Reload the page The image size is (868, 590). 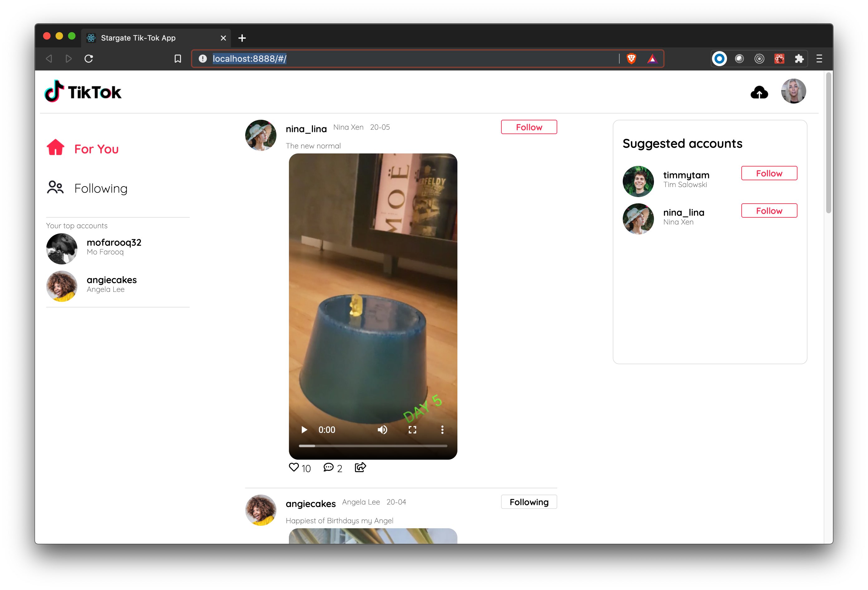pyautogui.click(x=89, y=59)
